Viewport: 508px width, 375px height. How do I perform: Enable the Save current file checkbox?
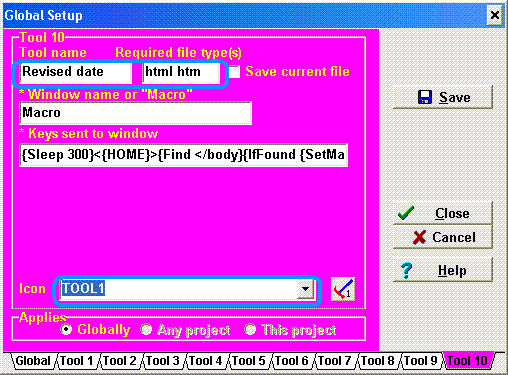click(x=234, y=72)
